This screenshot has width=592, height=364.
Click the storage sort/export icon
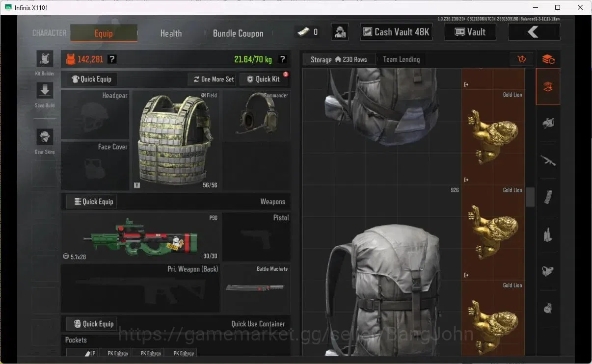[522, 59]
